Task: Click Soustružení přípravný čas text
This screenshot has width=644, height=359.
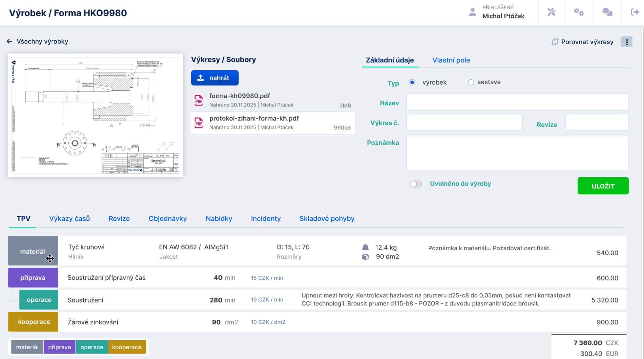Action: pyautogui.click(x=107, y=278)
